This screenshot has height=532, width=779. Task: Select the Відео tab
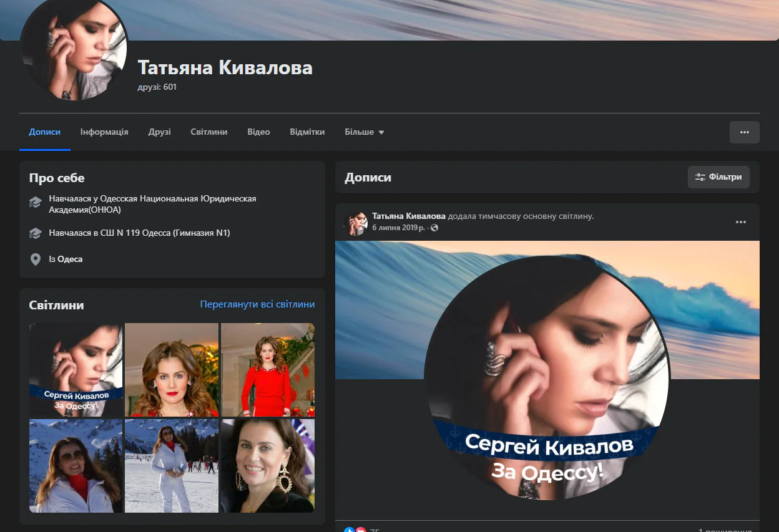tap(258, 132)
